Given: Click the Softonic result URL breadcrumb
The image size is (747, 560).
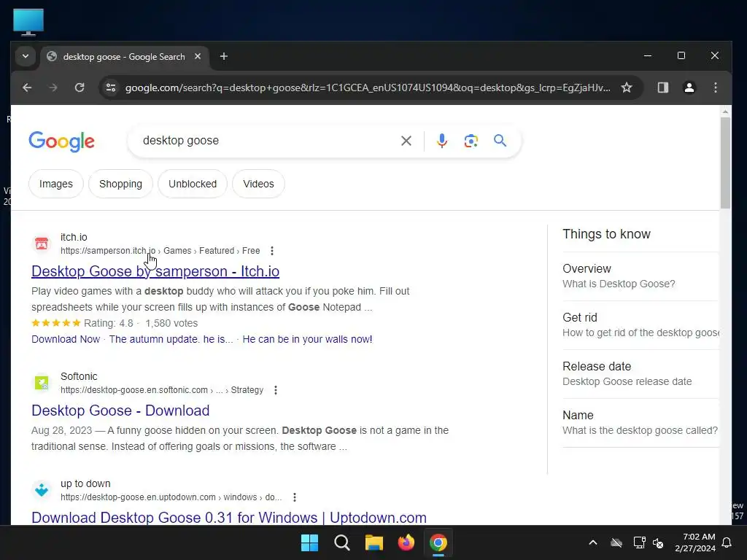Looking at the screenshot, I should 162,390.
